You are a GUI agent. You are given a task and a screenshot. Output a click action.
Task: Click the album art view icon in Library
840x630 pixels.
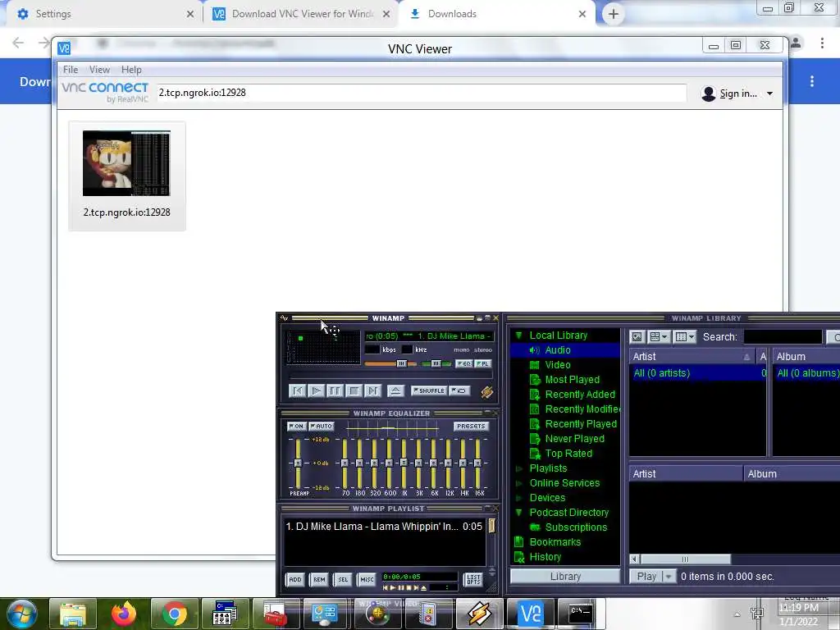pos(637,337)
